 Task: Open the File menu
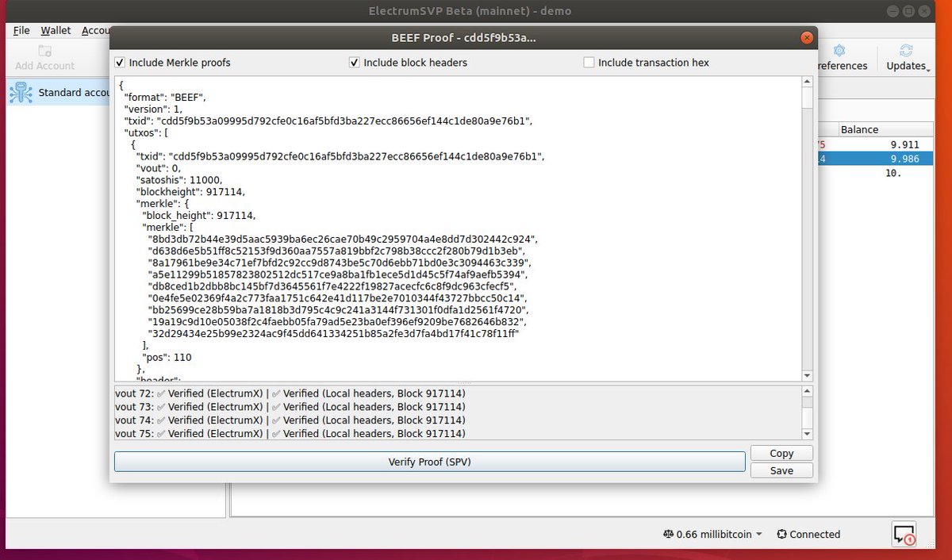pyautogui.click(x=21, y=30)
